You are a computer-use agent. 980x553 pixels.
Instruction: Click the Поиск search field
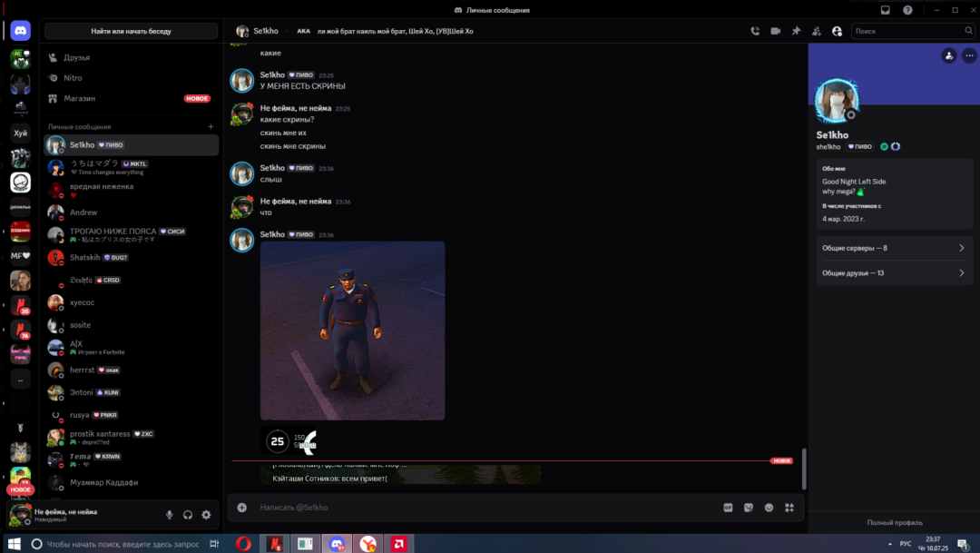[x=913, y=31]
